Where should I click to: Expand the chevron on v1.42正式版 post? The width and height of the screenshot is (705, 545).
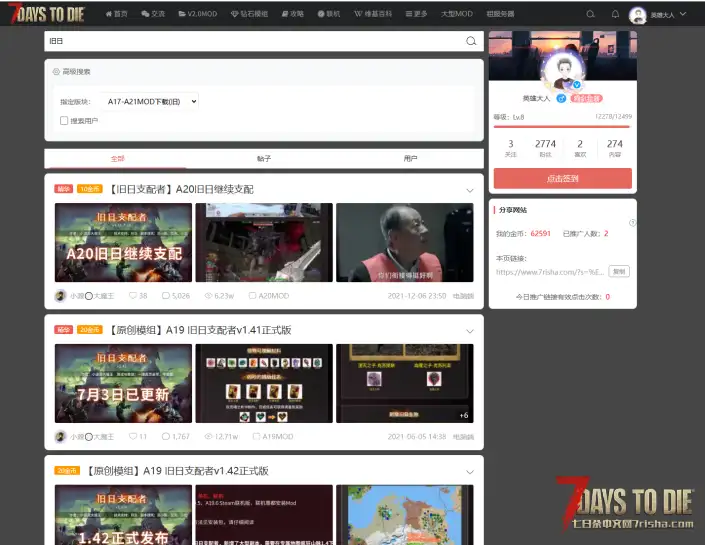tap(470, 472)
